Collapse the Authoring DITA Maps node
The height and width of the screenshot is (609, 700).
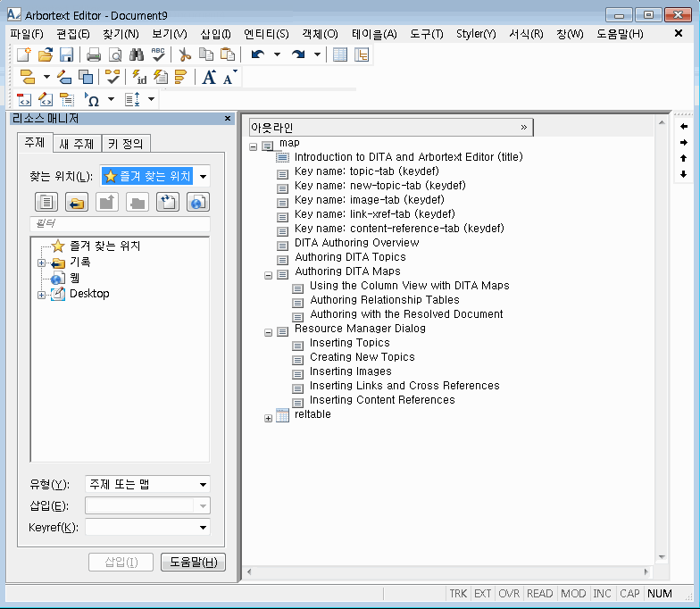(x=268, y=275)
